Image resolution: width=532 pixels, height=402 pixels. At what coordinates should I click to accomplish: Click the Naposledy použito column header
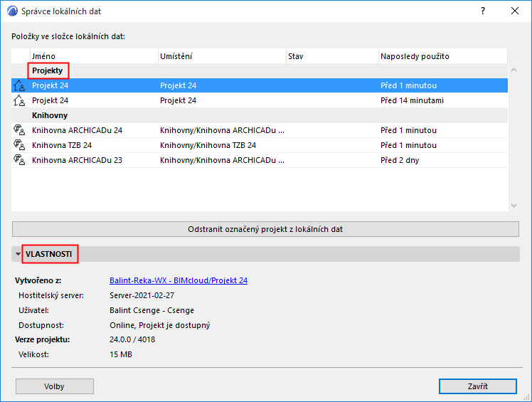[x=441, y=55]
